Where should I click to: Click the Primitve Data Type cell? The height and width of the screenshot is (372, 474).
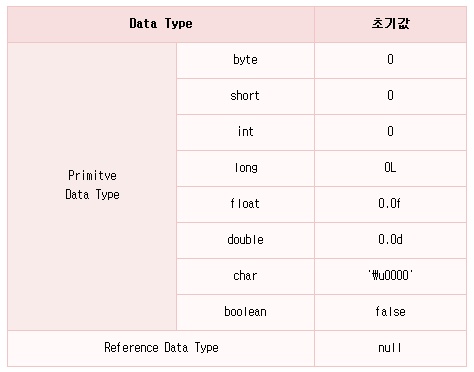tap(92, 186)
